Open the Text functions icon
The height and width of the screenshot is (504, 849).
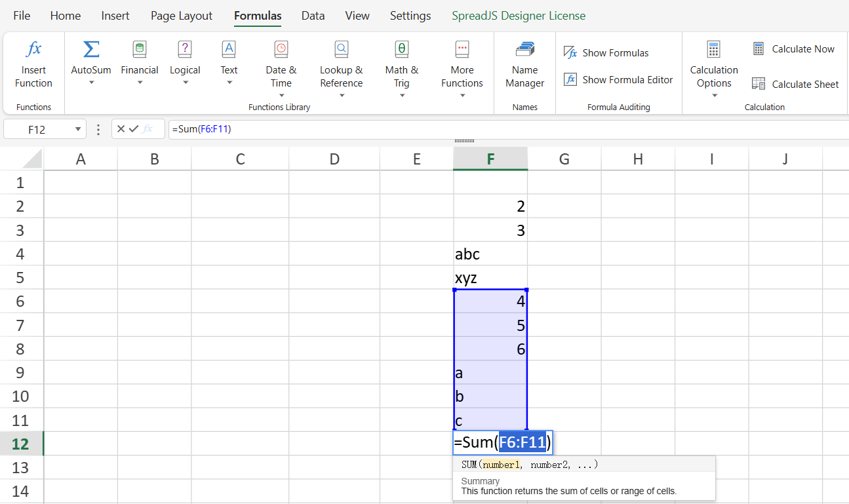click(x=229, y=49)
